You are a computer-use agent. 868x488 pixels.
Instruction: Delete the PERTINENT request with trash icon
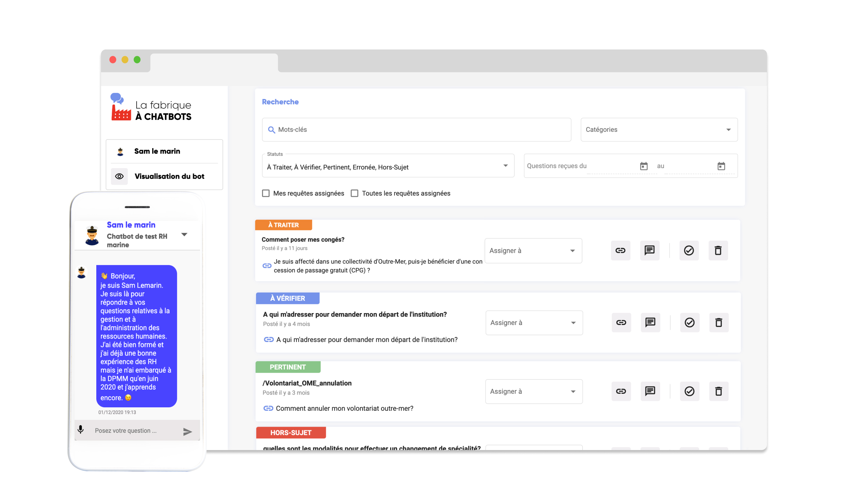click(718, 391)
